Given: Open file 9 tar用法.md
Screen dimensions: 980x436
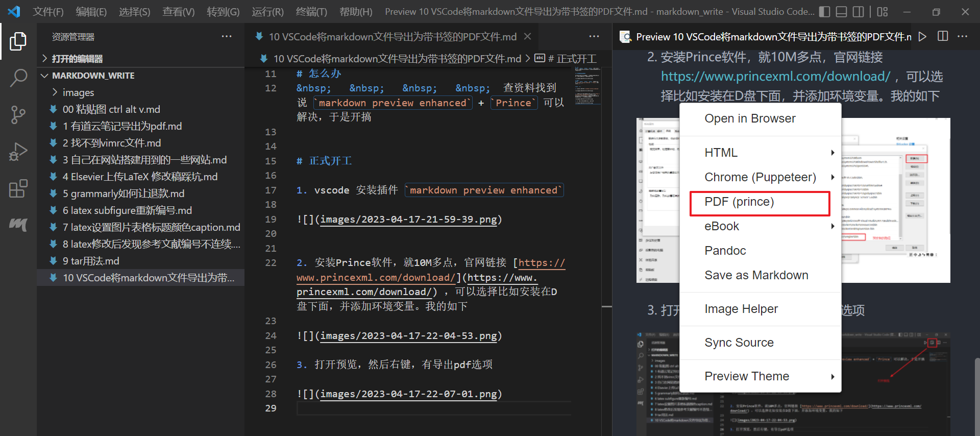Looking at the screenshot, I should point(141,261).
